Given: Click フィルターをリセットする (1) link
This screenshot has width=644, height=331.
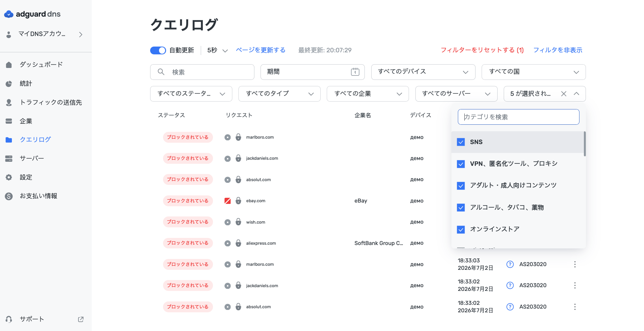Looking at the screenshot, I should (482, 50).
